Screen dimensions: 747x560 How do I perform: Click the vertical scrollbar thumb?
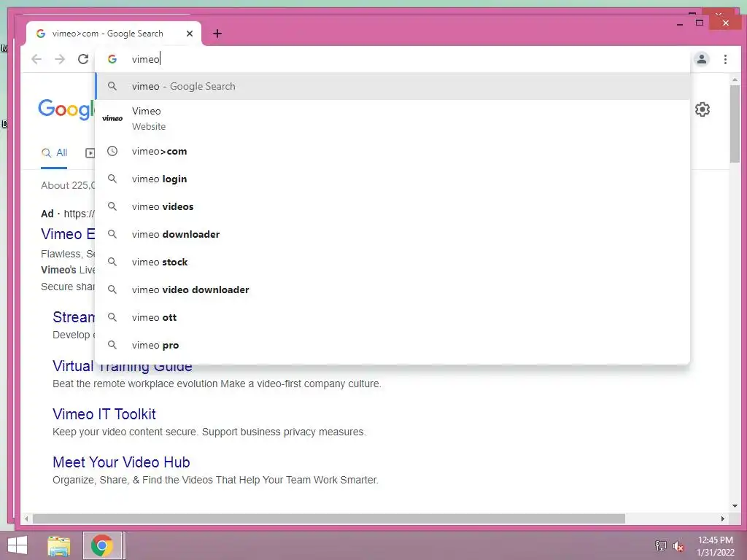coord(735,124)
